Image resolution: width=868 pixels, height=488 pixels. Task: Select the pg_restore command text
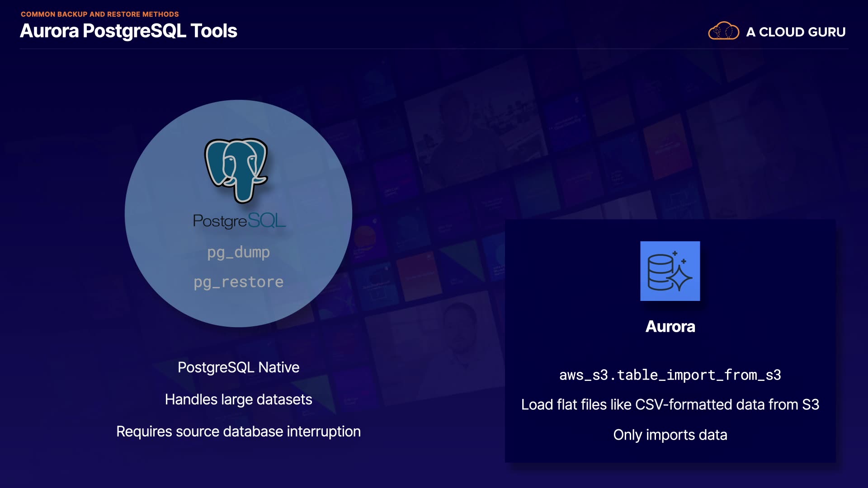click(238, 282)
